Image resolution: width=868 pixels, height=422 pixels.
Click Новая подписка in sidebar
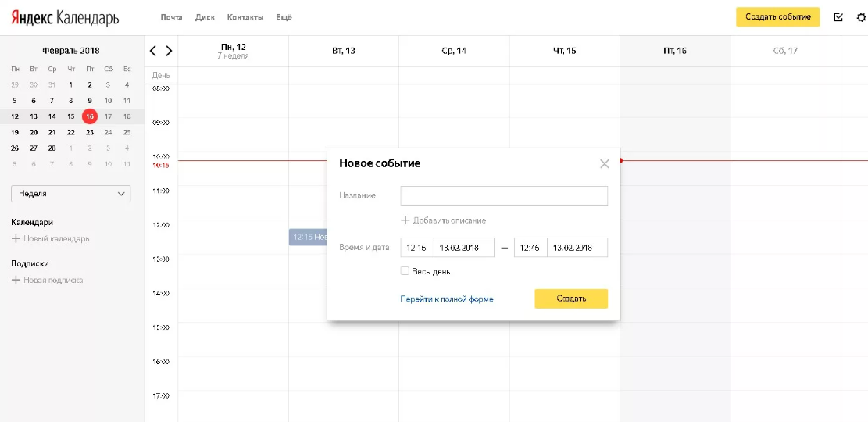[53, 281]
